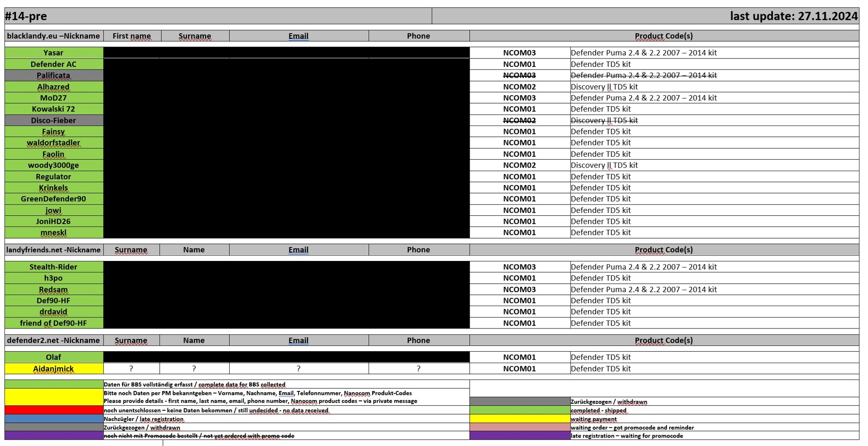This screenshot has width=868, height=446.
Task: Click the "waiting payment" legend text
Action: pos(594,419)
